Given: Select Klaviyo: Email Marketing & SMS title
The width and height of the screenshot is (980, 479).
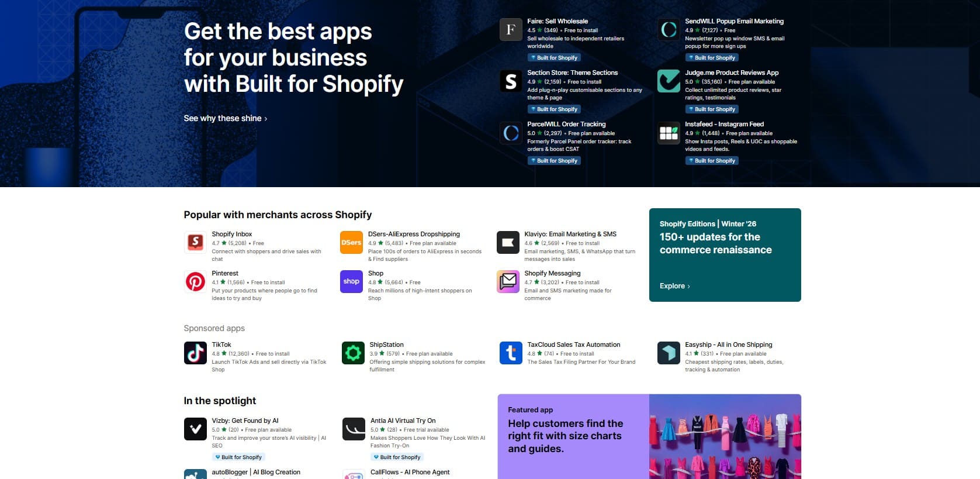Looking at the screenshot, I should [570, 234].
